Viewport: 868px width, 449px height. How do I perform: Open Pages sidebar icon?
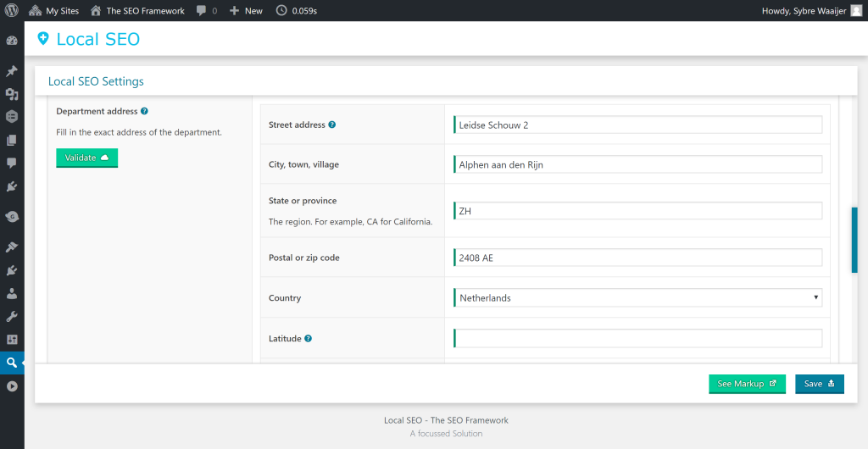click(12, 140)
